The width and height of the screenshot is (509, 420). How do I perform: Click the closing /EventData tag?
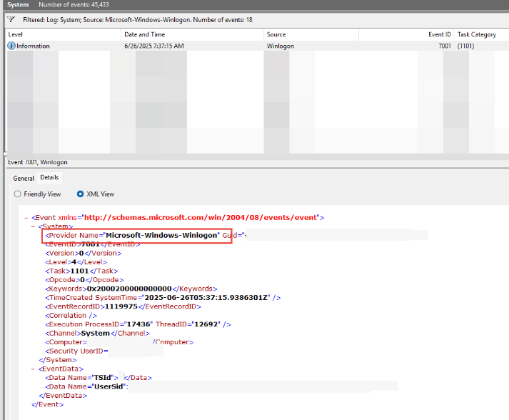click(x=63, y=396)
